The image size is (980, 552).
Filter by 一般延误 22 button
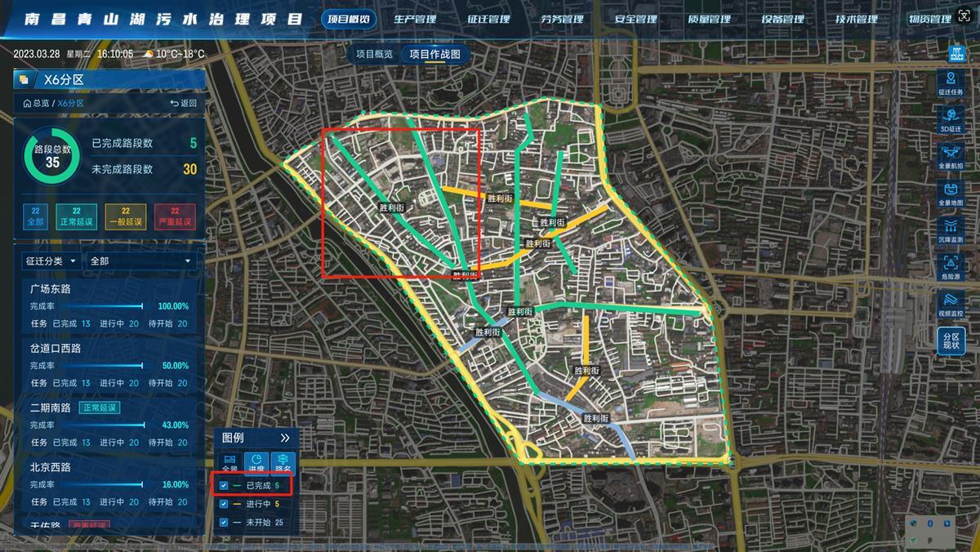tap(126, 216)
